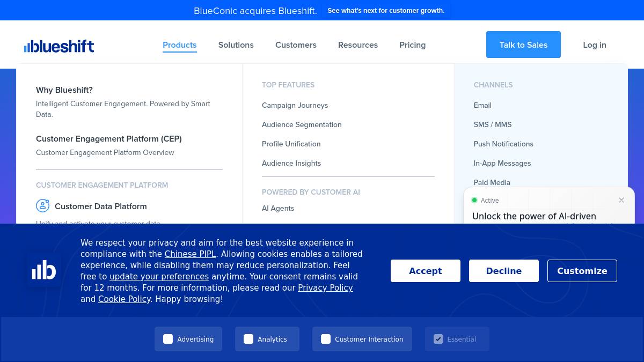Click the Blueshift logo in header
644x362 pixels.
[x=59, y=46]
